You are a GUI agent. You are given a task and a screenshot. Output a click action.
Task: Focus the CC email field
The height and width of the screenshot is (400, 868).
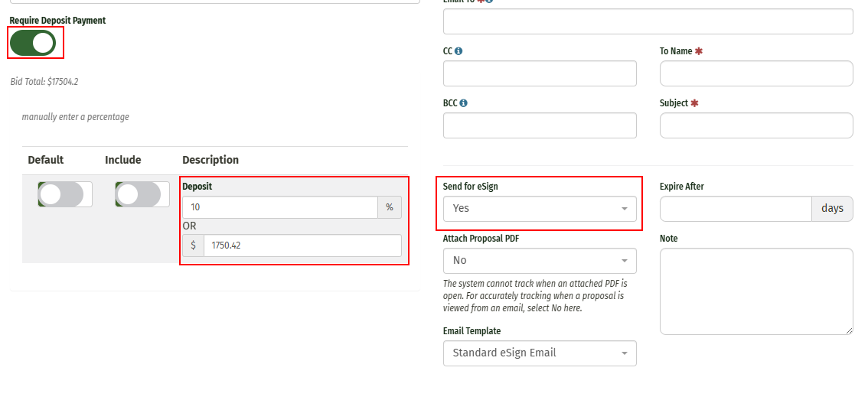tap(539, 73)
